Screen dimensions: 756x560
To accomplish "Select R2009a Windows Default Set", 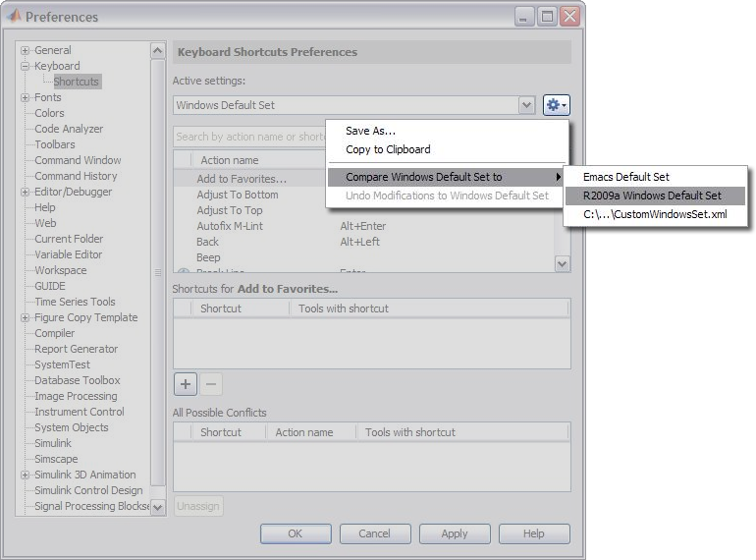I will tap(651, 196).
